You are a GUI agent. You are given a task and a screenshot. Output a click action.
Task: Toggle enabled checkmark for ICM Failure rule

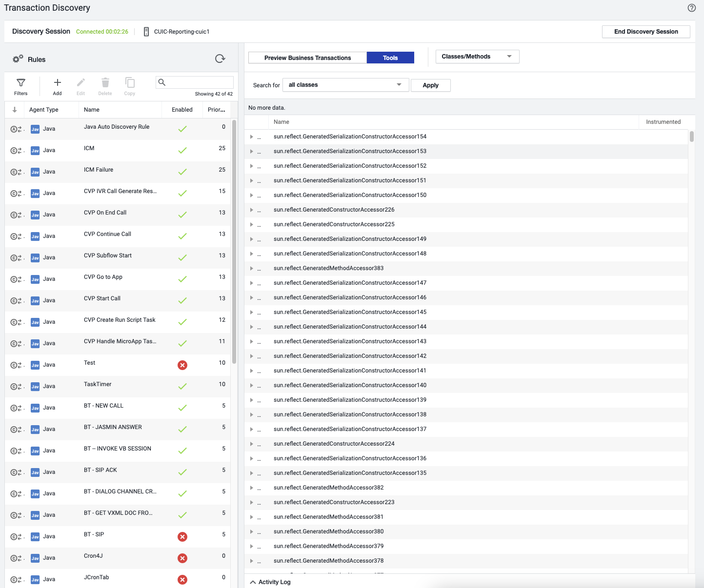[x=182, y=172]
